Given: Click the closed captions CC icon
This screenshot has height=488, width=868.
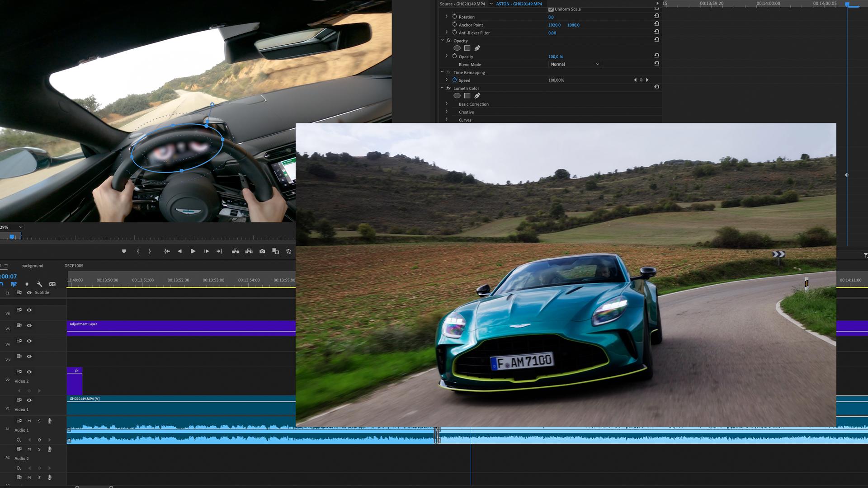Looking at the screenshot, I should 52,284.
